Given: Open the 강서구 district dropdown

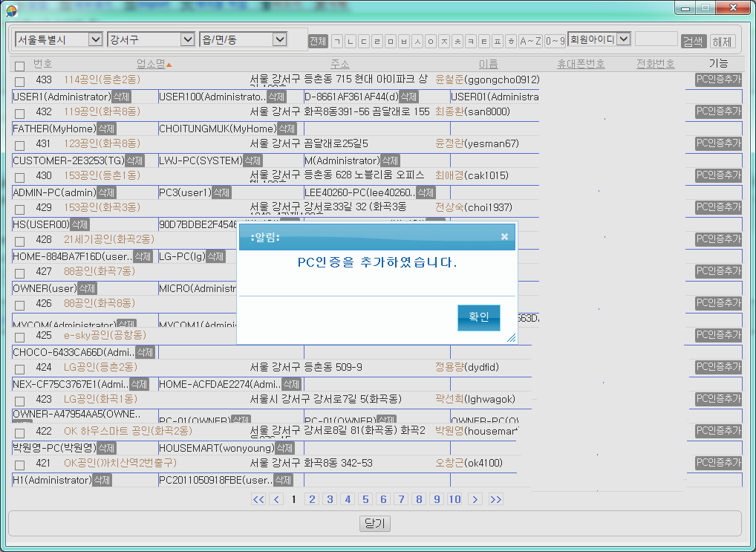Looking at the screenshot, I should click(151, 39).
